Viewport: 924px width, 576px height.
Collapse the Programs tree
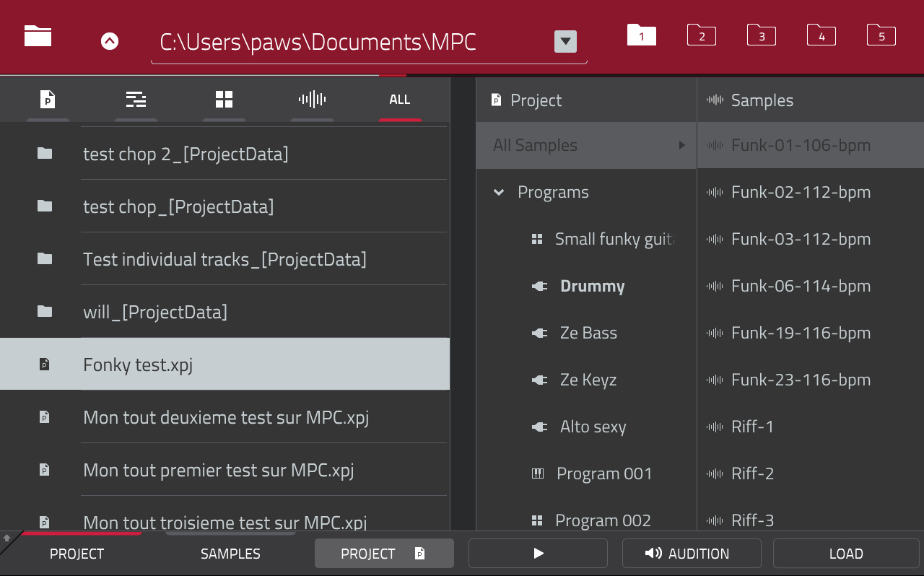point(498,192)
